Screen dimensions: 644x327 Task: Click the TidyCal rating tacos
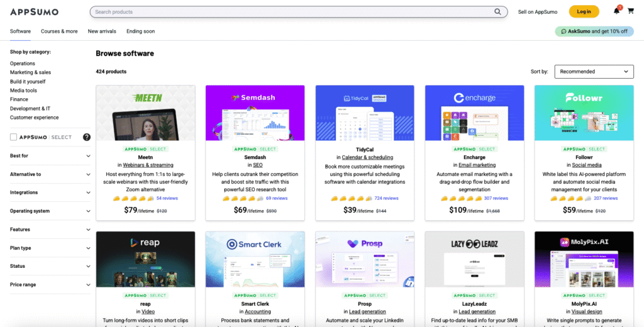click(352, 199)
